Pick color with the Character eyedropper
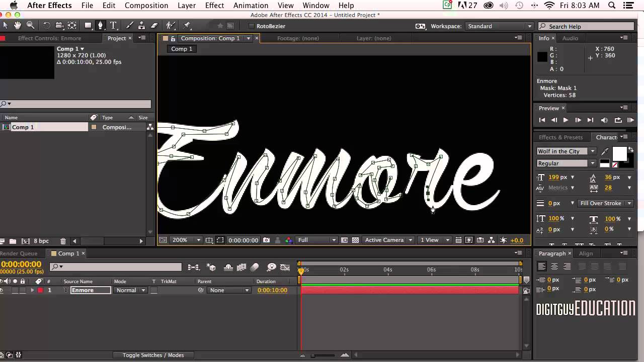This screenshot has width=644, height=362. click(605, 151)
